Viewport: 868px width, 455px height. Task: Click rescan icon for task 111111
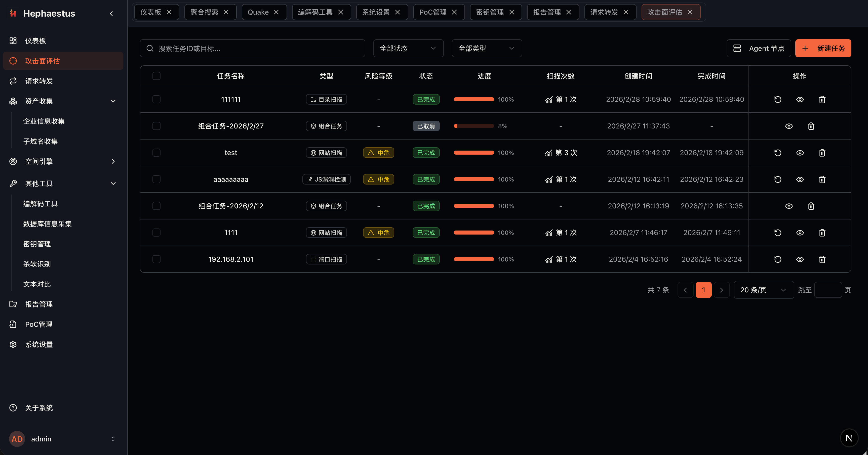tap(777, 99)
